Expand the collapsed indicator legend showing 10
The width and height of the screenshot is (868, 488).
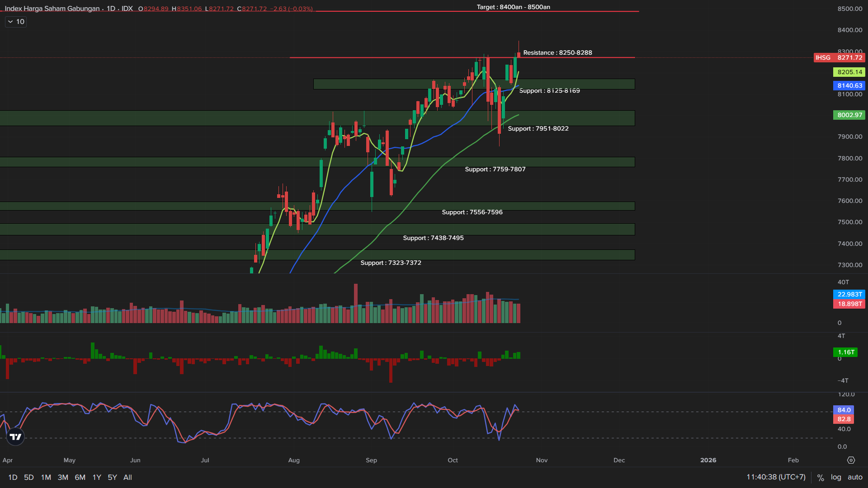tap(16, 22)
